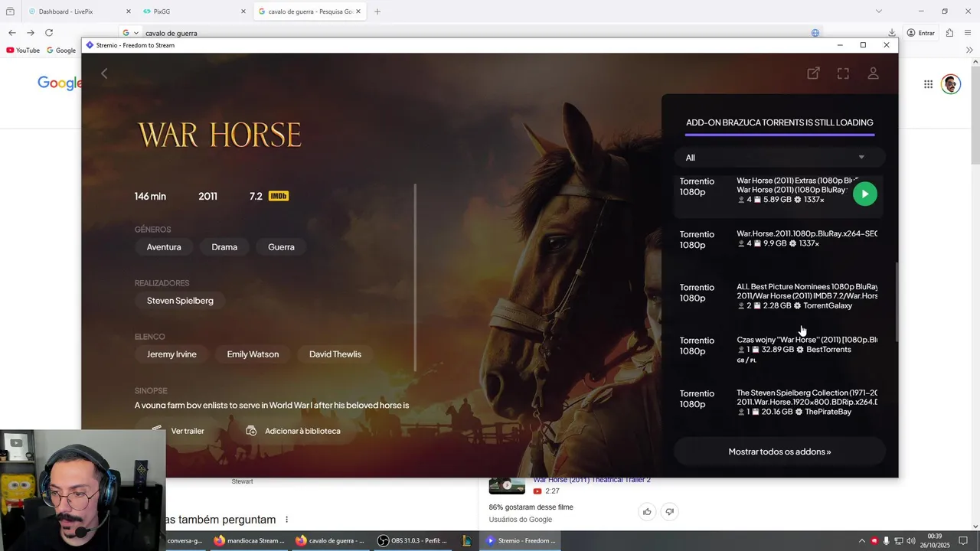Open browser downloads icon
The height and width of the screenshot is (551, 980).
pyautogui.click(x=892, y=33)
